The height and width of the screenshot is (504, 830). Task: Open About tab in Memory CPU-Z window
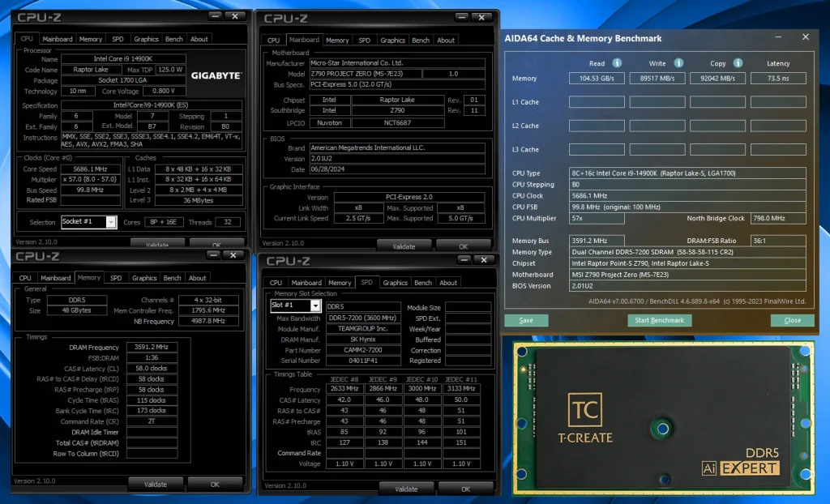pos(198,278)
